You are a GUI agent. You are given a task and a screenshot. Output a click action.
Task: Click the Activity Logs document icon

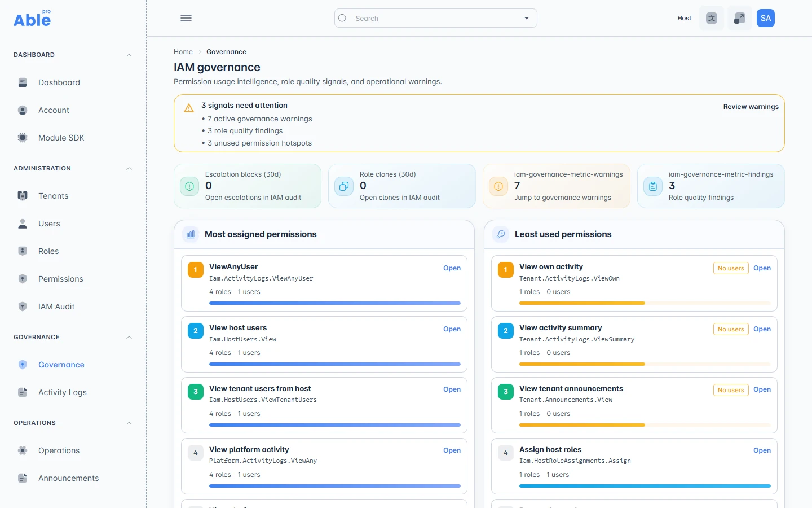click(x=23, y=392)
